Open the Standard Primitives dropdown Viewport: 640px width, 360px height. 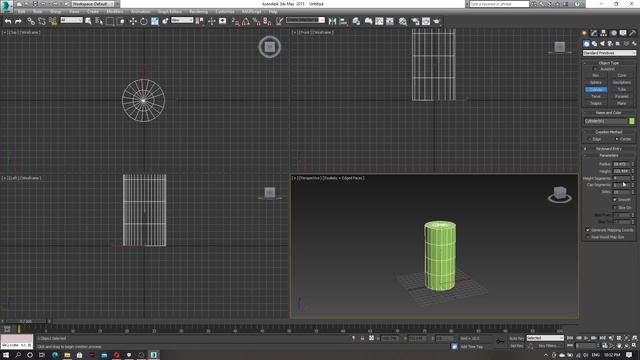[609, 53]
